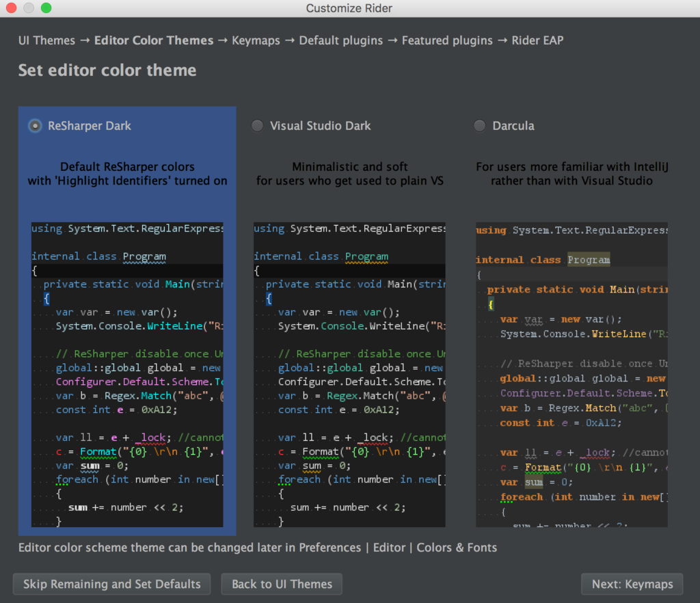Minimize the Customize Rider window
The width and height of the screenshot is (700, 603).
[x=29, y=8]
